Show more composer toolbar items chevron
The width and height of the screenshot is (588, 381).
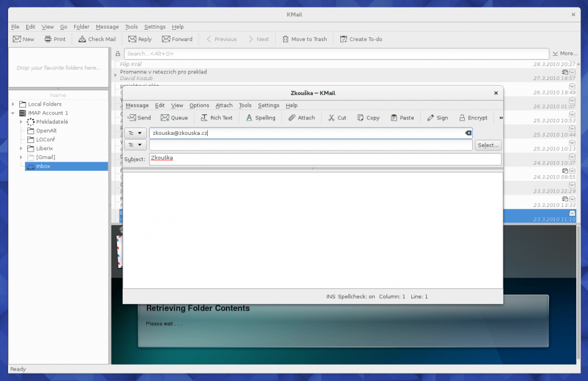501,117
